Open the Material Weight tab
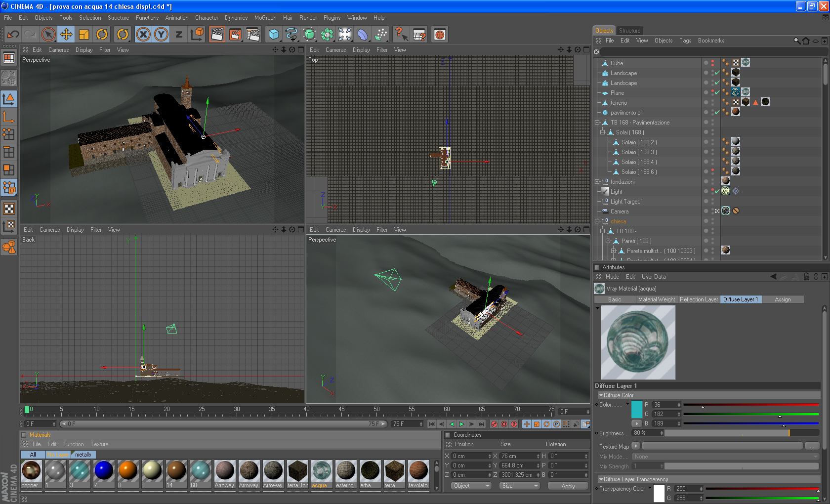 point(656,299)
